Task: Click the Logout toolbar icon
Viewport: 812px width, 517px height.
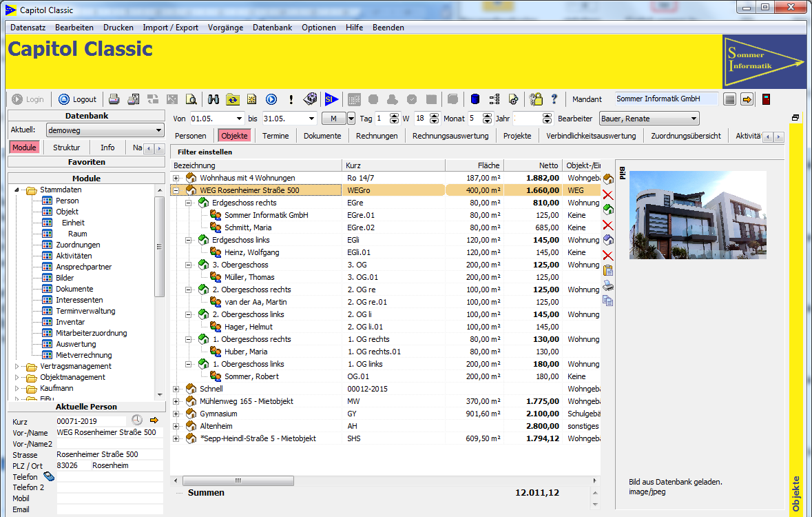Action: [77, 99]
